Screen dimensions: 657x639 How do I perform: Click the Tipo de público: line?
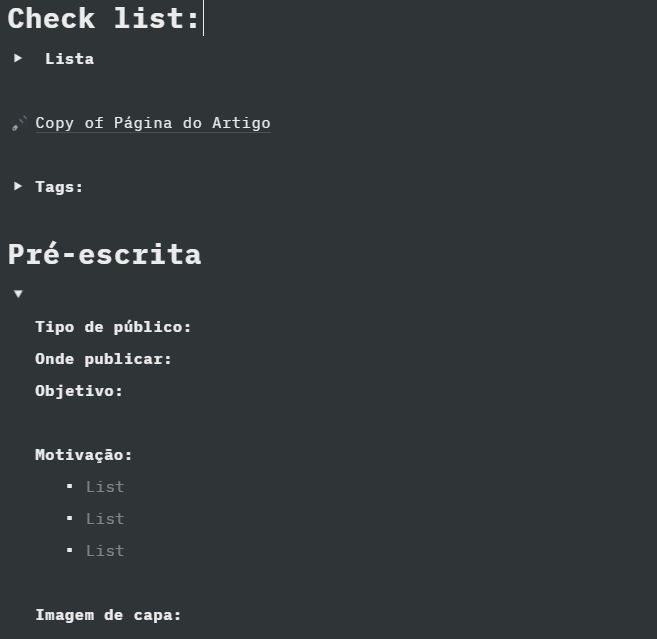pyautogui.click(x=113, y=327)
